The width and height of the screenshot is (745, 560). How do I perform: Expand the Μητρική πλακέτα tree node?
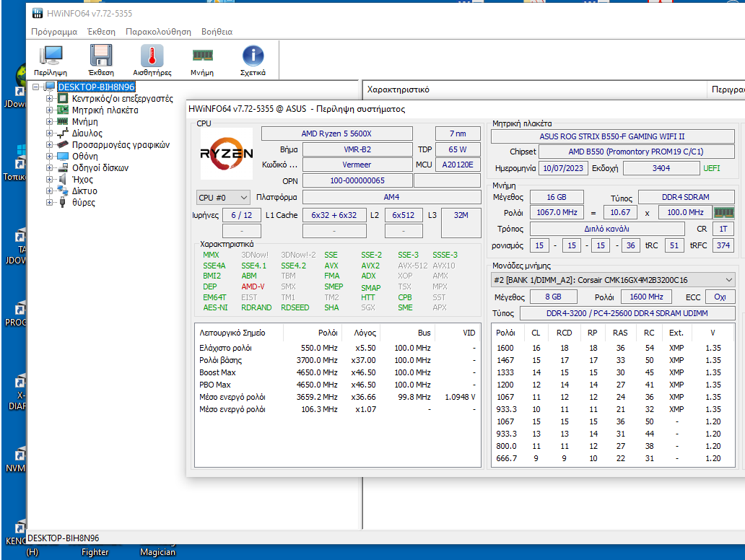(49, 110)
